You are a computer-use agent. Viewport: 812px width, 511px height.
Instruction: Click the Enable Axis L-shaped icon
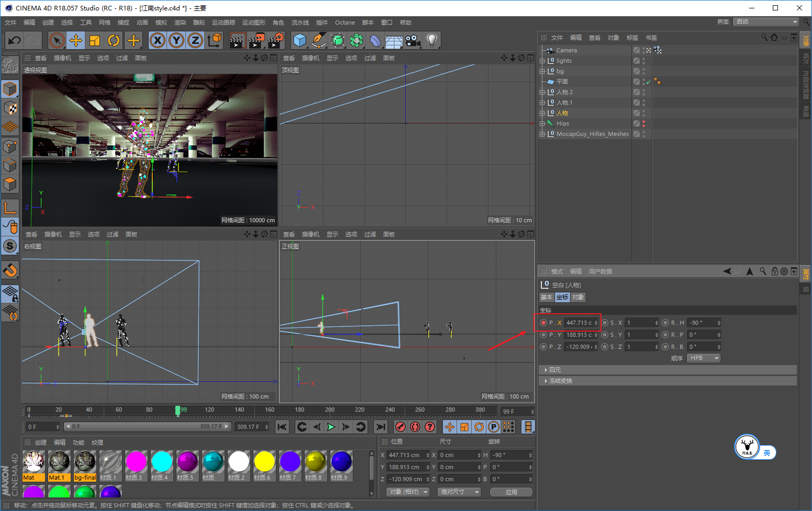(x=10, y=208)
